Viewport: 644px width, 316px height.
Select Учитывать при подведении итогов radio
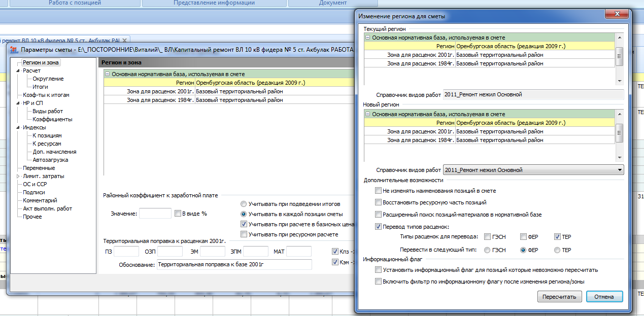[244, 204]
